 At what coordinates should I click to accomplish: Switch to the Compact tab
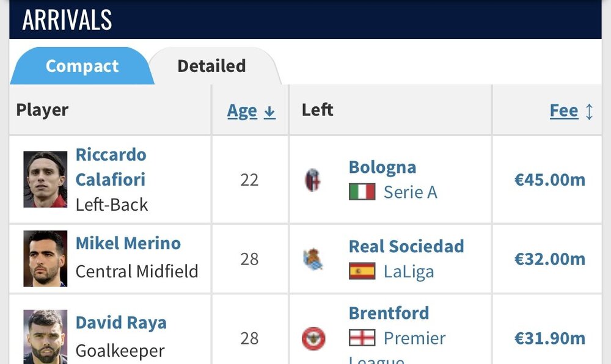[x=82, y=66]
